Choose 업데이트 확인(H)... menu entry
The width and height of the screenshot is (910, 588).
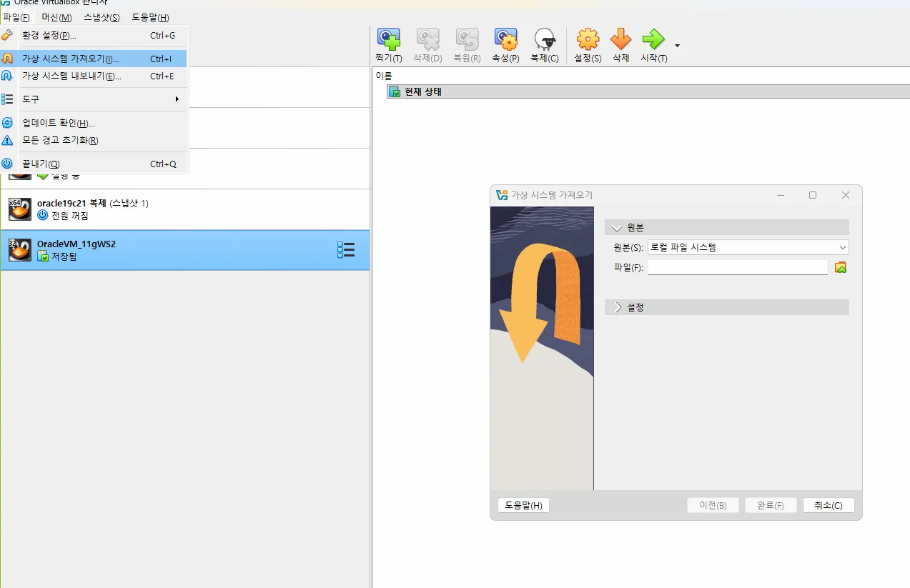pos(94,123)
